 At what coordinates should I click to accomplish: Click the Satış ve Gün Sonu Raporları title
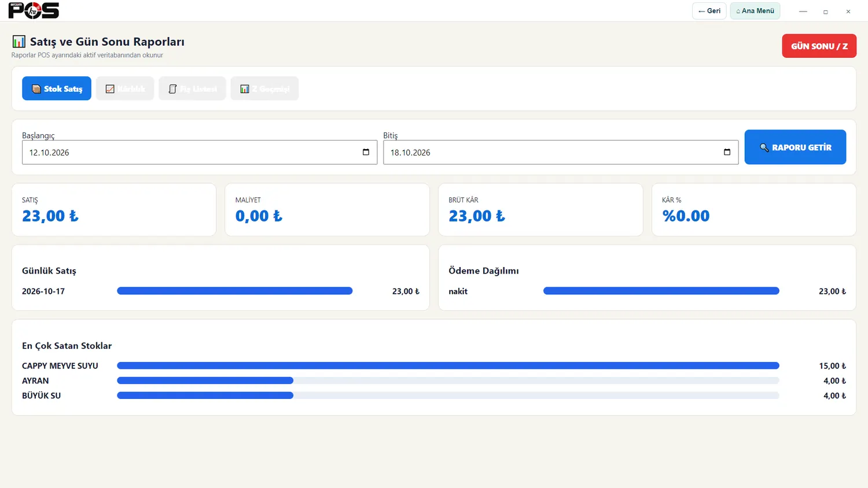tap(107, 42)
